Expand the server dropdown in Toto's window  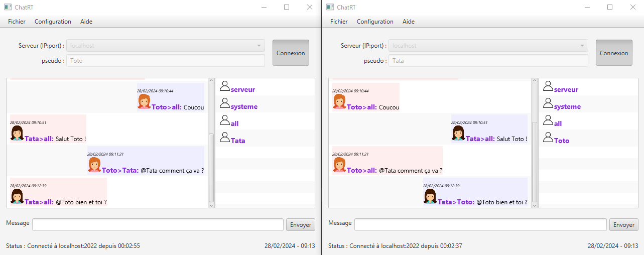(259, 46)
